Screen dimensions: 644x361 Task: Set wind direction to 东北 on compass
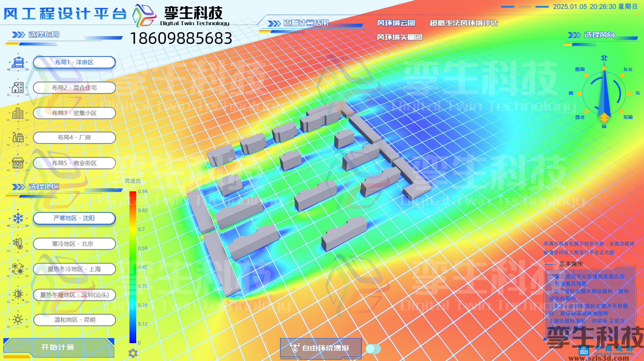pyautogui.click(x=628, y=70)
